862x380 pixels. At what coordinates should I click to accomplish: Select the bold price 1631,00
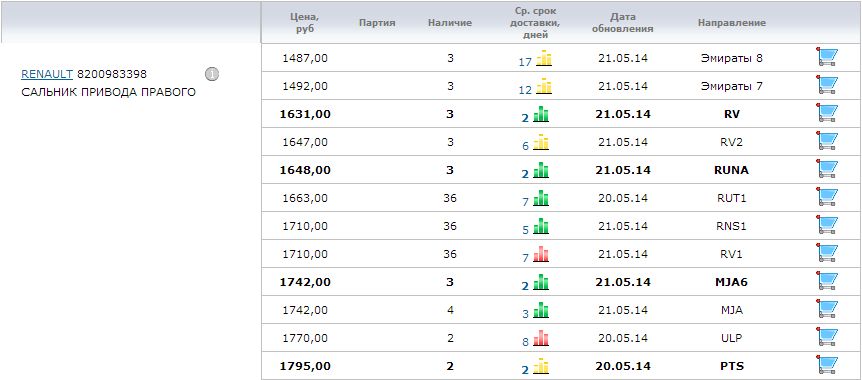pyautogui.click(x=305, y=114)
